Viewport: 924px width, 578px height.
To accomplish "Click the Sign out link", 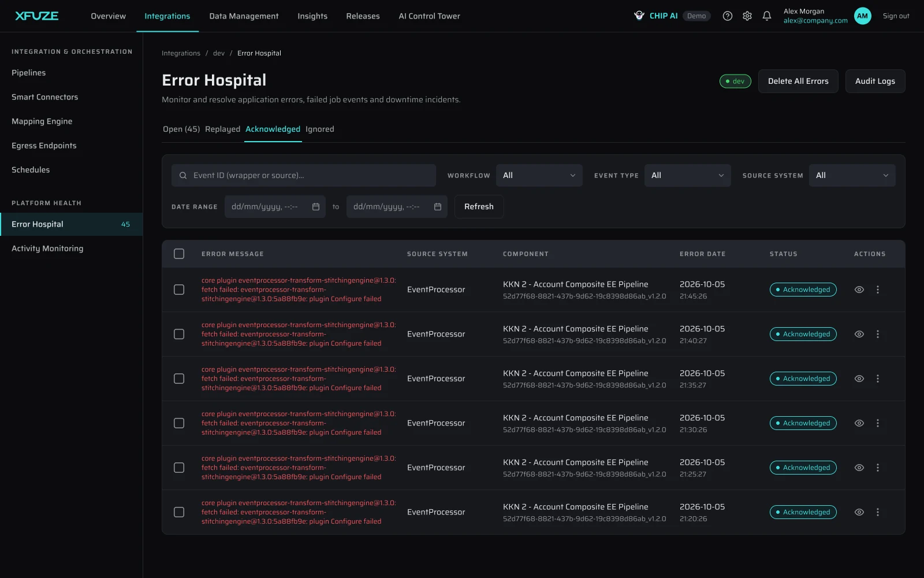I will [896, 16].
